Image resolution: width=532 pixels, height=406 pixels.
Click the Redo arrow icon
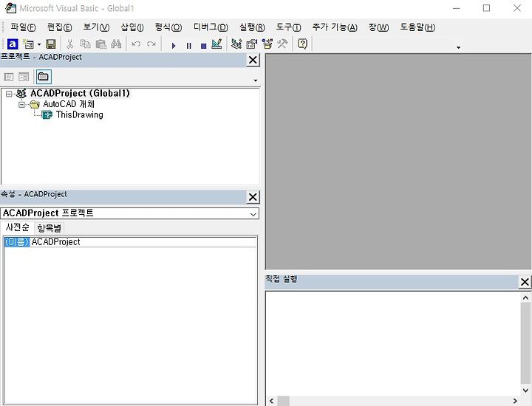click(x=151, y=44)
